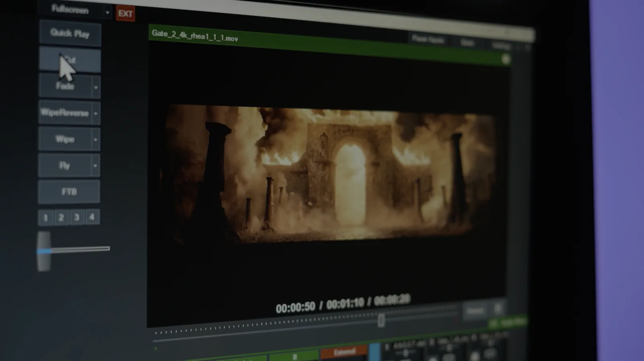Screen dimensions: 644x361
Task: Click the Fade transition button
Action: (x=65, y=86)
